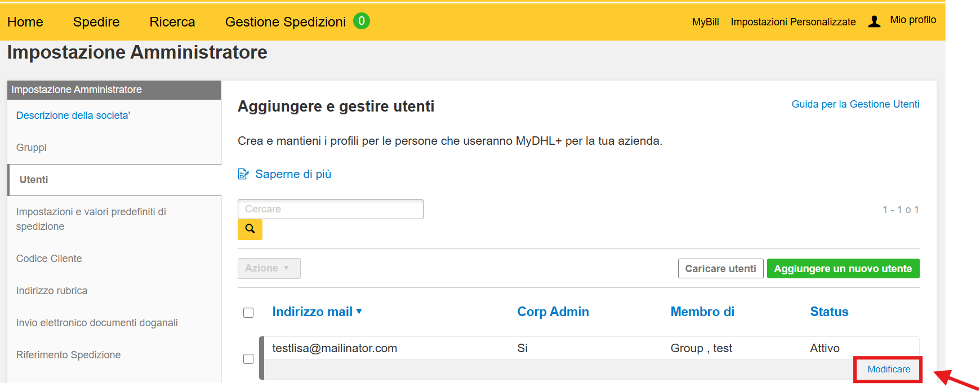Open the Azione dropdown
This screenshot has height=391, width=980.
coord(269,268)
